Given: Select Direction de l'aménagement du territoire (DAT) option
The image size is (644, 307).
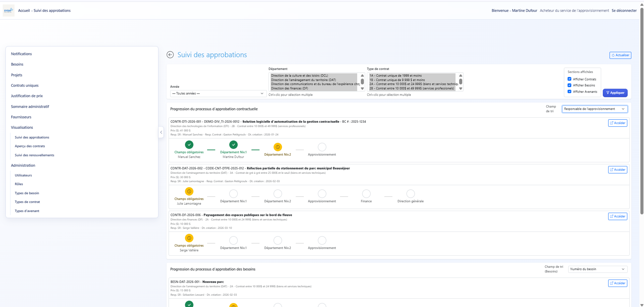Looking at the screenshot, I should tap(314, 80).
